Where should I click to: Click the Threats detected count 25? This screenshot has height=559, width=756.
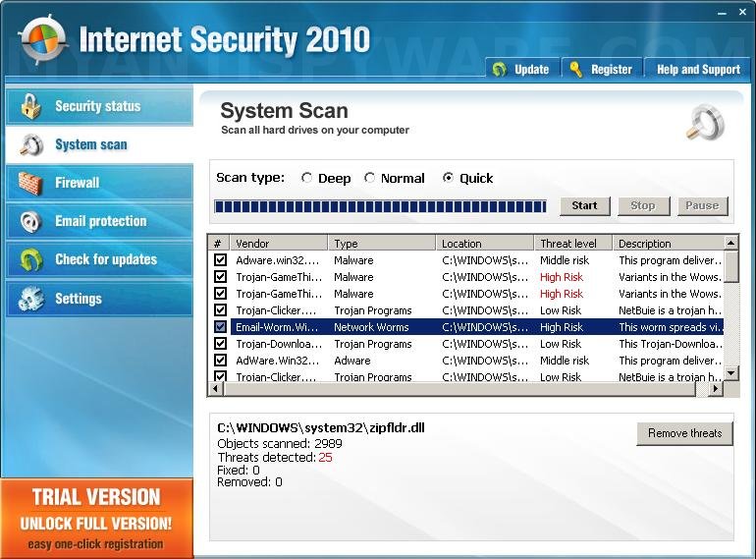tap(325, 457)
